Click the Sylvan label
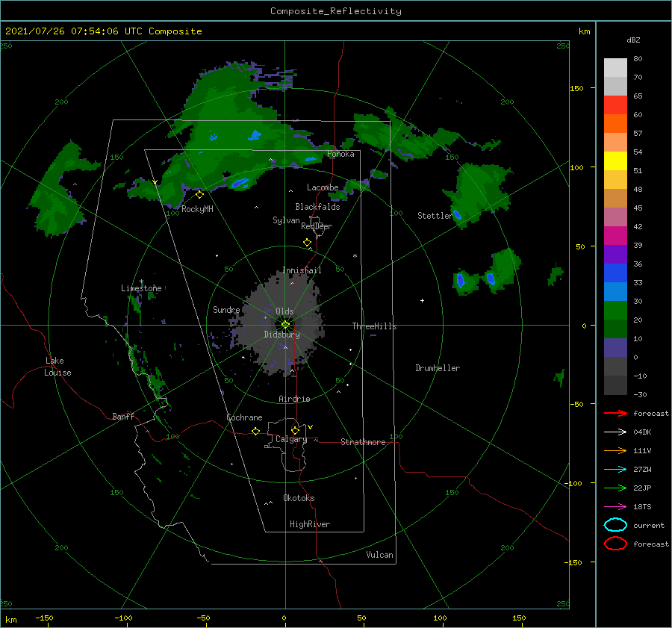 (x=286, y=220)
